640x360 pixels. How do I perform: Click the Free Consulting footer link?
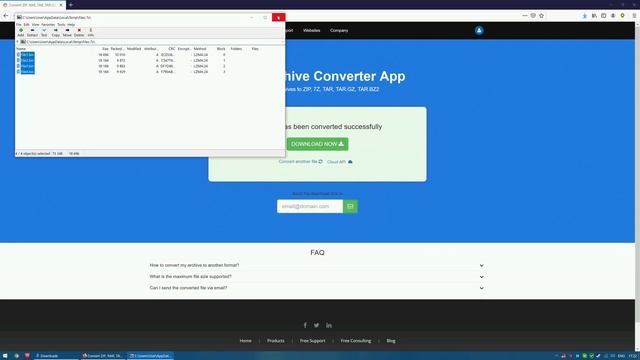(x=356, y=341)
